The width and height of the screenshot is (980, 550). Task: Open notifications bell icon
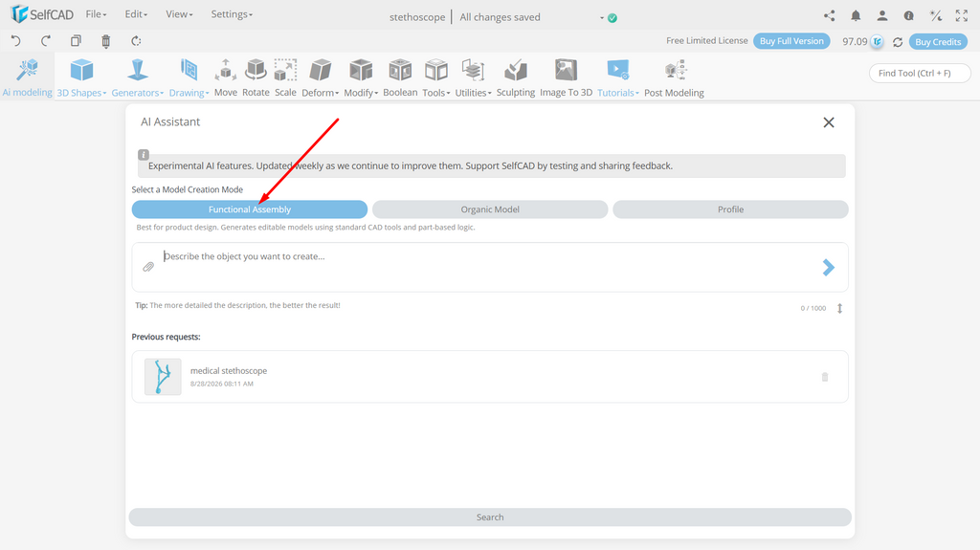856,16
